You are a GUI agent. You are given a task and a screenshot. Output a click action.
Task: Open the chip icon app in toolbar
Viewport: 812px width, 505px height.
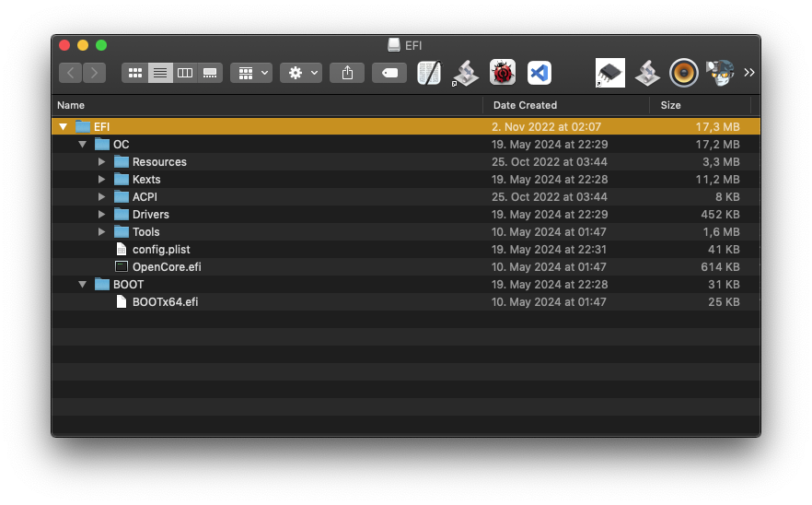pyautogui.click(x=610, y=73)
